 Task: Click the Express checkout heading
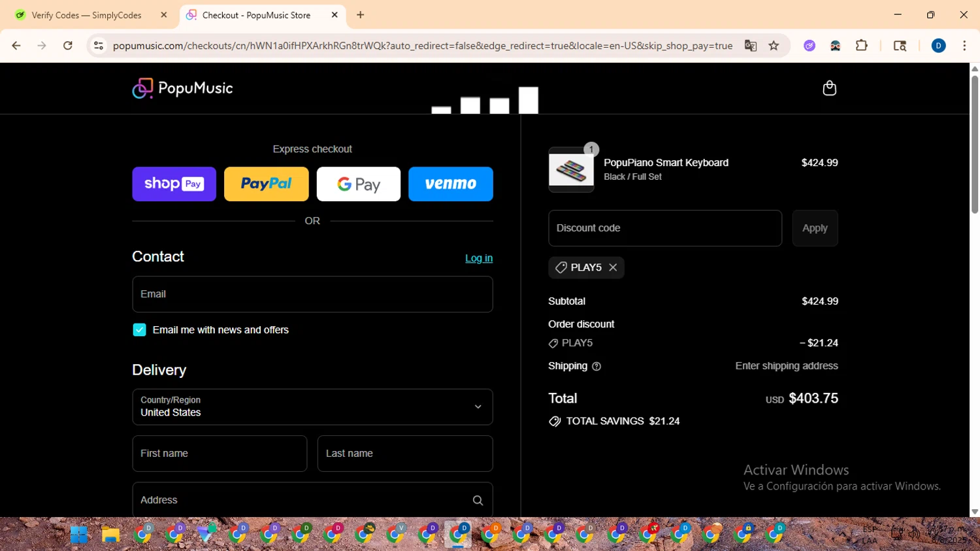point(312,149)
